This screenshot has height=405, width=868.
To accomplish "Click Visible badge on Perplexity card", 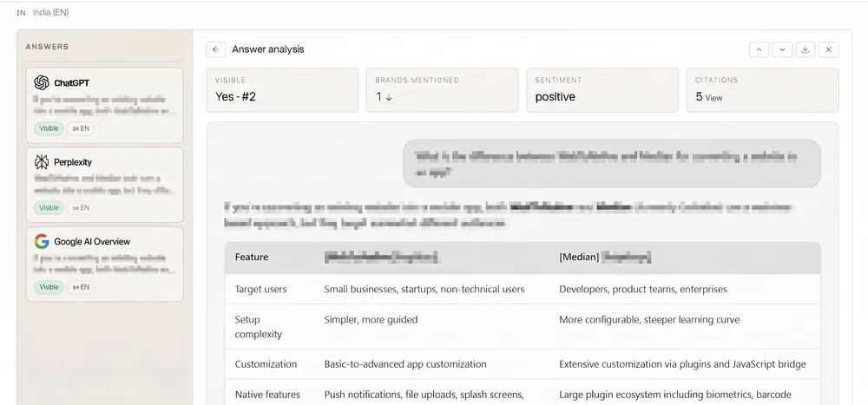I will (x=49, y=207).
